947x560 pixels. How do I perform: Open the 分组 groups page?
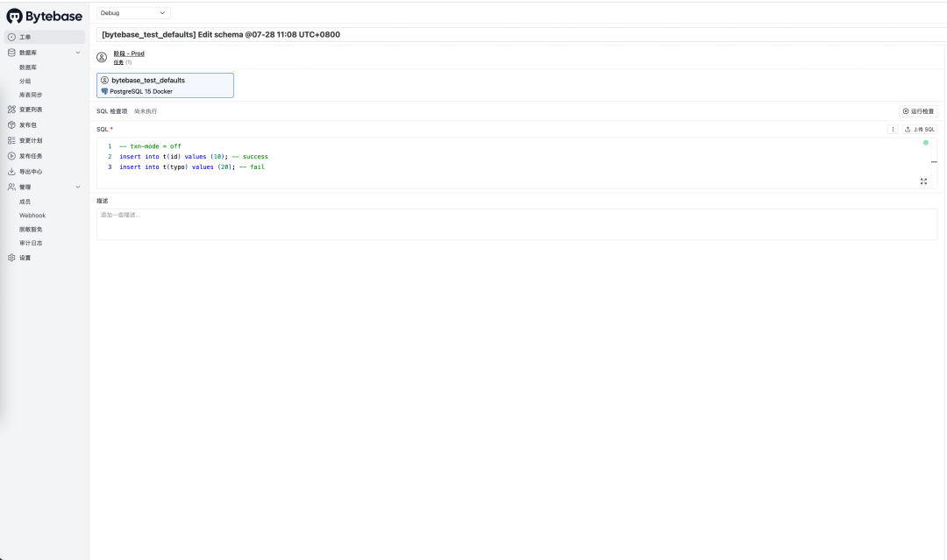[x=25, y=81]
